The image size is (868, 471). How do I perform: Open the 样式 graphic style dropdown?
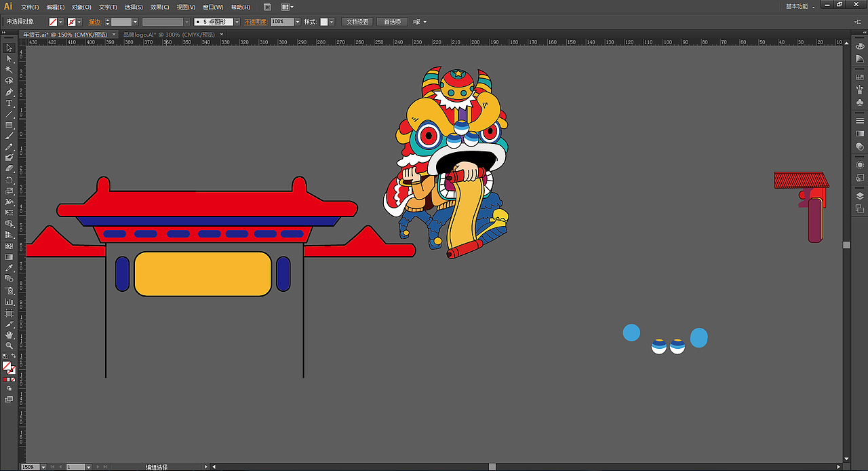332,22
